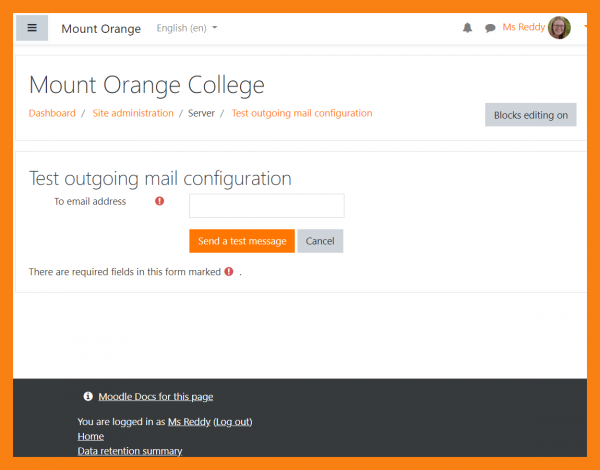Open the Home footer link
The width and height of the screenshot is (600, 470).
coord(91,436)
